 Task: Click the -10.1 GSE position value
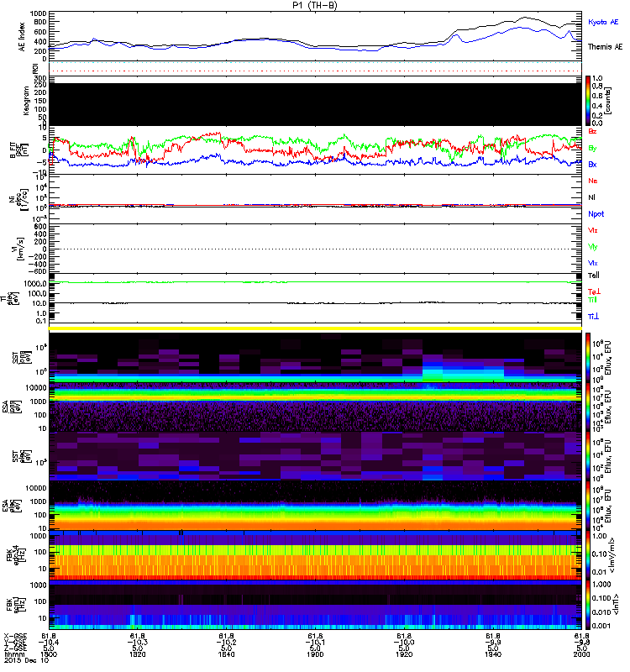(x=316, y=643)
